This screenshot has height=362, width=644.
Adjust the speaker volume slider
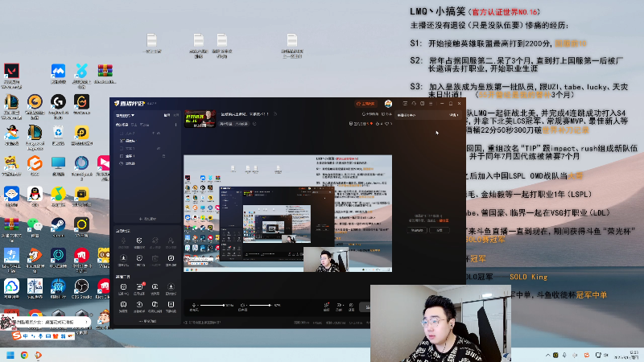(x=260, y=305)
